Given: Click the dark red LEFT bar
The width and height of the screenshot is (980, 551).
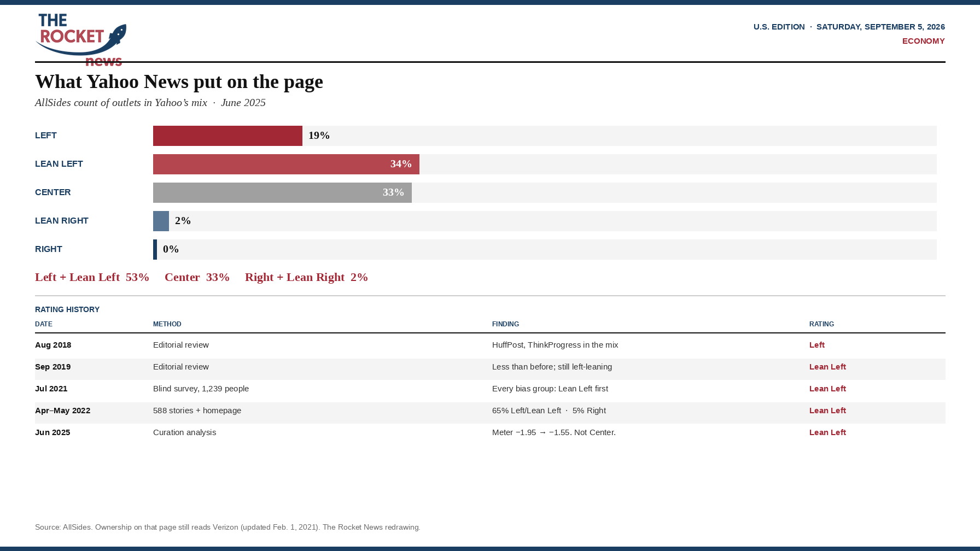Looking at the screenshot, I should (x=227, y=136).
